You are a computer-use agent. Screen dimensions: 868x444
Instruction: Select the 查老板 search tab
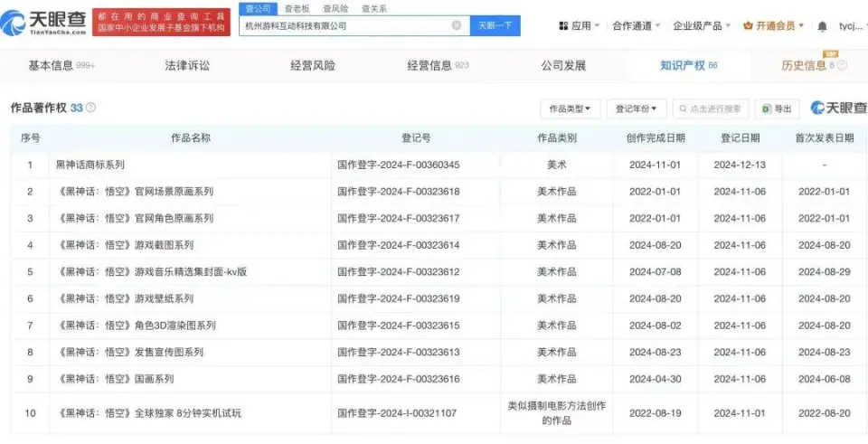point(296,8)
